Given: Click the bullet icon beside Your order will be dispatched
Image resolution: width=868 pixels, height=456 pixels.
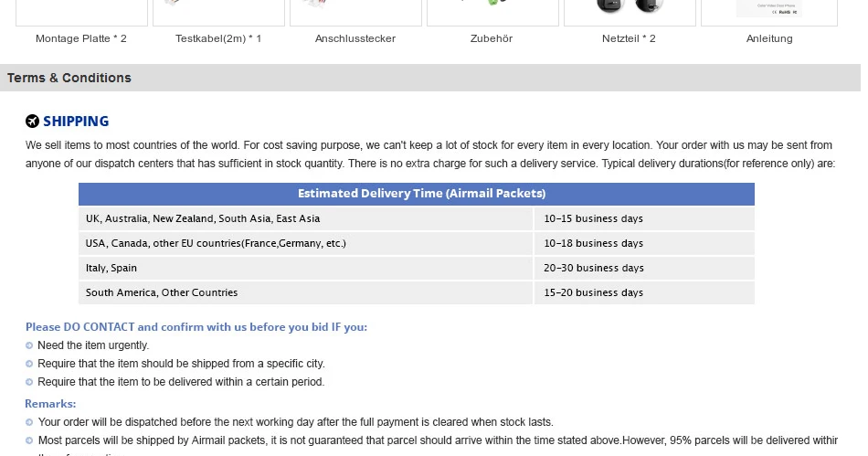Looking at the screenshot, I should [29, 423].
